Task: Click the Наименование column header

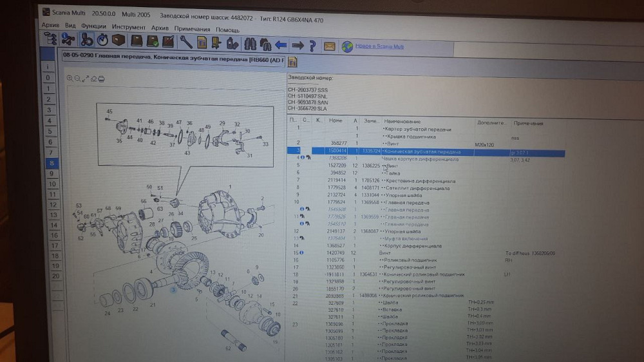Action: coord(402,122)
